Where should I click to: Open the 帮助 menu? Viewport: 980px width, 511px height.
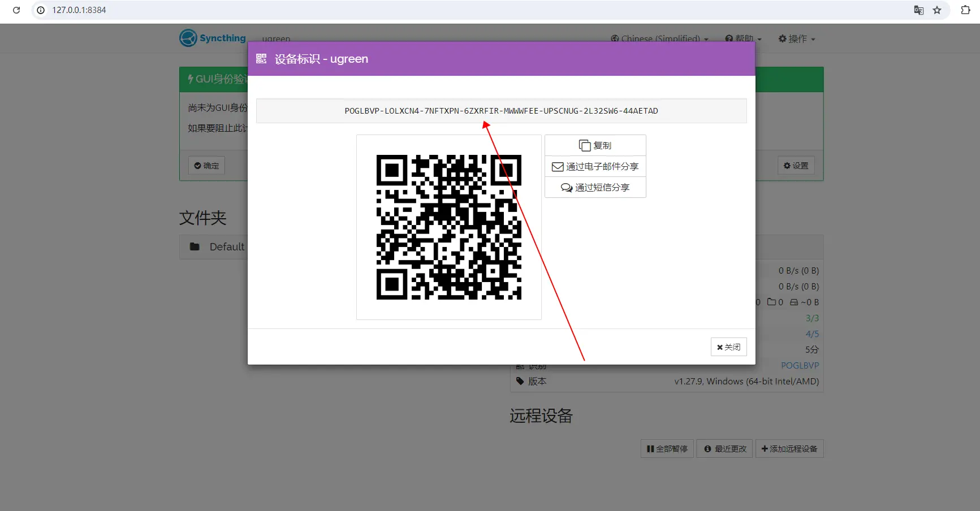742,38
